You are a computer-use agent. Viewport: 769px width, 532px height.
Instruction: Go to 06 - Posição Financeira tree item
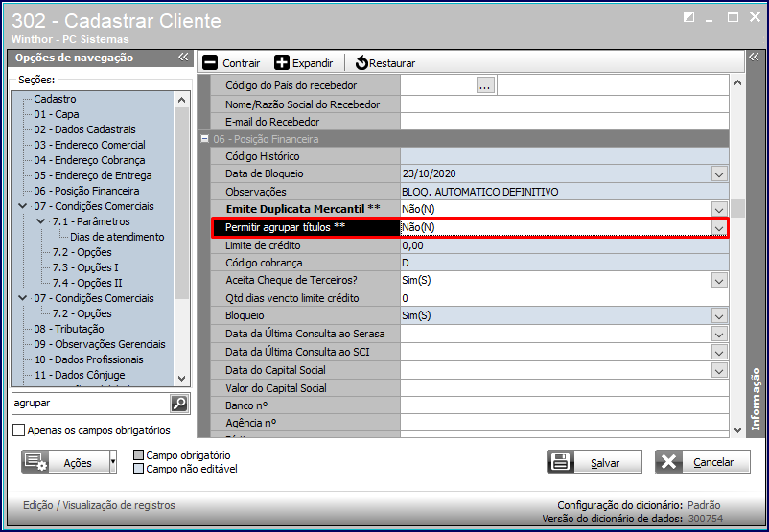pyautogui.click(x=87, y=191)
